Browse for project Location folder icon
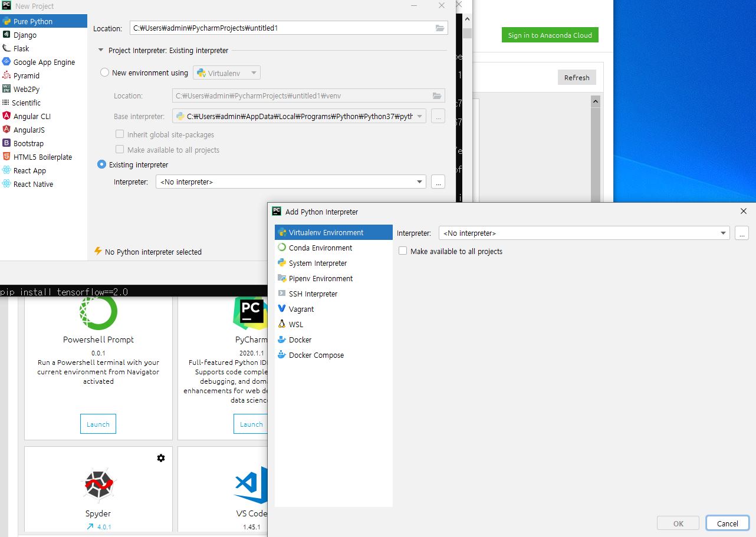 click(x=439, y=28)
